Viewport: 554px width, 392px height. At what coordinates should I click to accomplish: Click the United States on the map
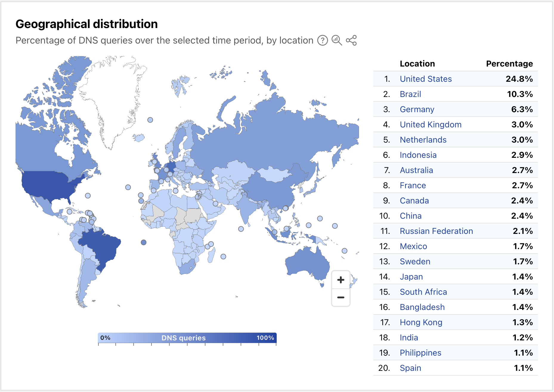click(49, 186)
